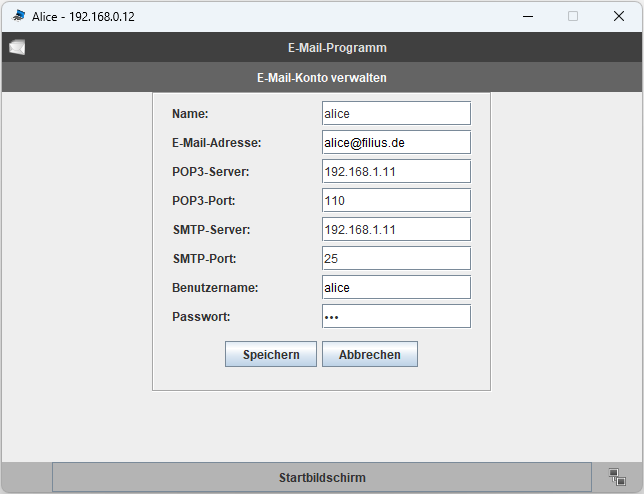
Task: Minimize the Alice window
Action: coord(527,16)
